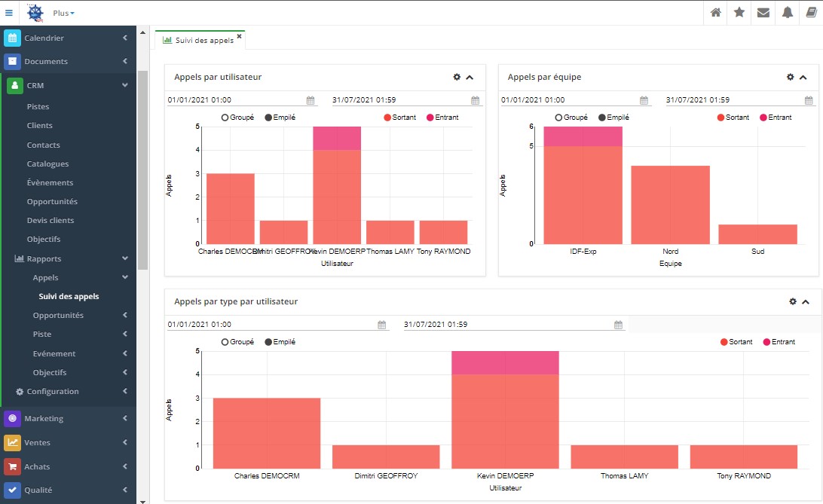This screenshot has height=504, width=823.
Task: Open settings gear in Appels par utilisateur
Action: click(457, 77)
